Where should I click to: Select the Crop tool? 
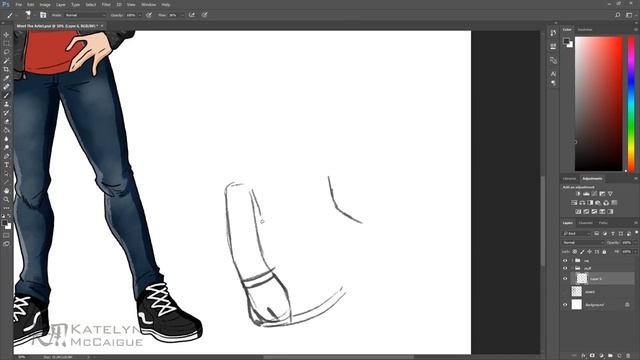pyautogui.click(x=6, y=69)
